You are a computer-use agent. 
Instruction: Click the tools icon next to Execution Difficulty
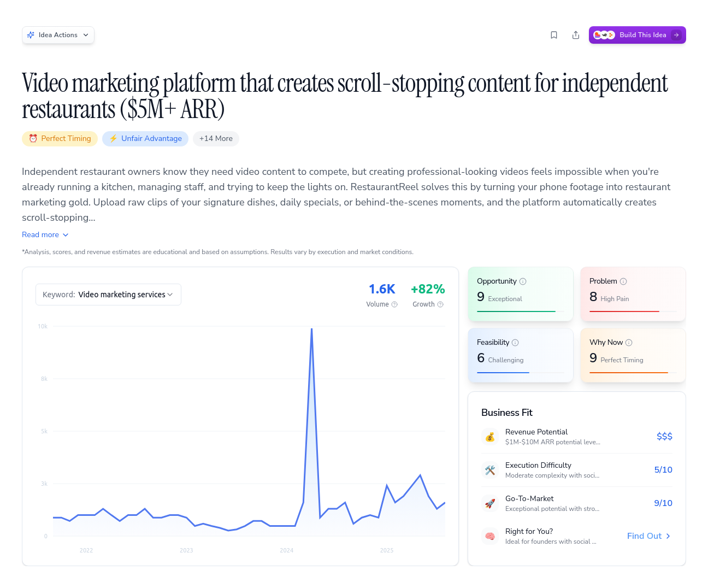(490, 470)
